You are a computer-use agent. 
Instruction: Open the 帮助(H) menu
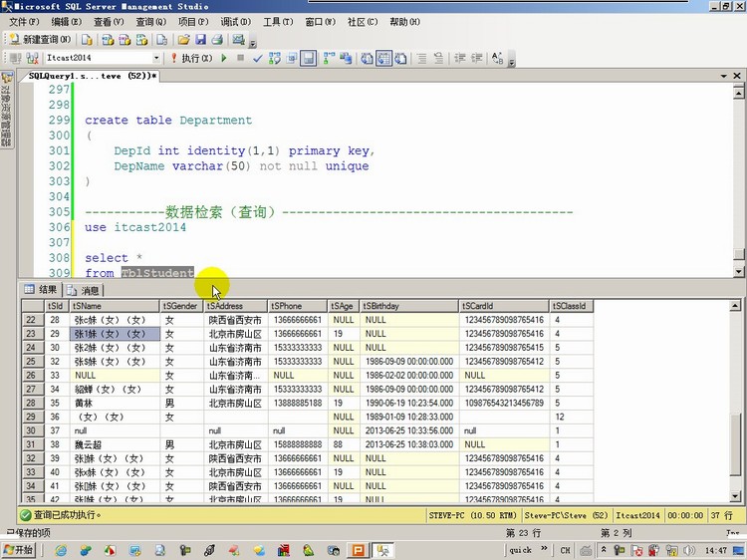tap(405, 22)
